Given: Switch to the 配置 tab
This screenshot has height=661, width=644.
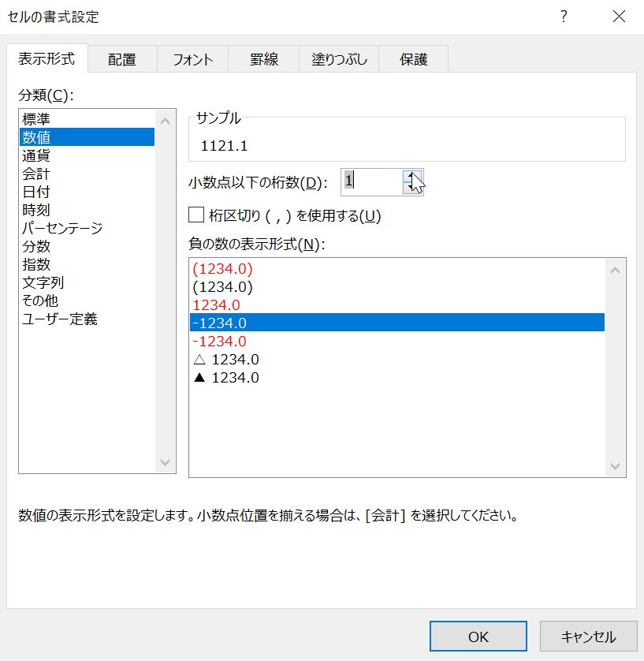Looking at the screenshot, I should point(122,58).
